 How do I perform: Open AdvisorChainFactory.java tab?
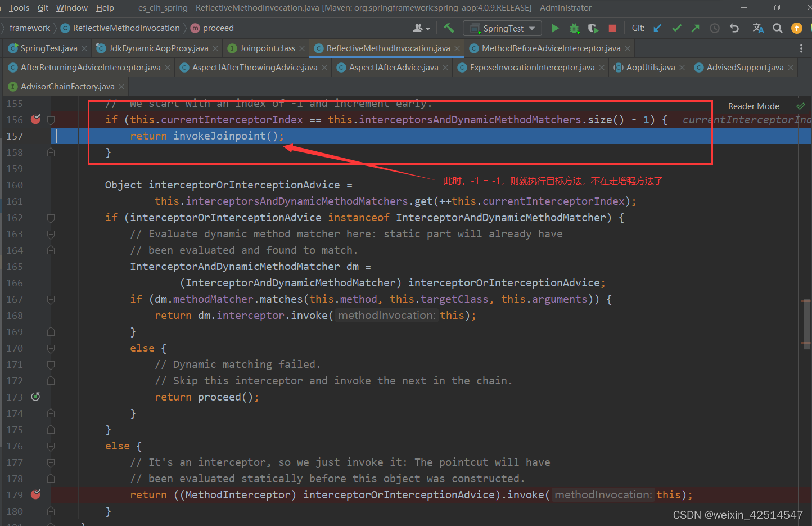coord(67,87)
